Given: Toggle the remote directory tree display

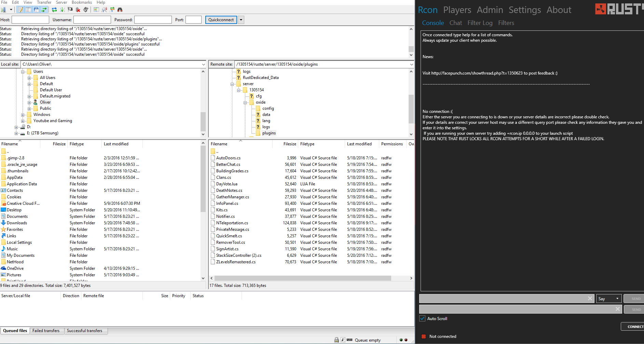Looking at the screenshot, I should [36, 10].
